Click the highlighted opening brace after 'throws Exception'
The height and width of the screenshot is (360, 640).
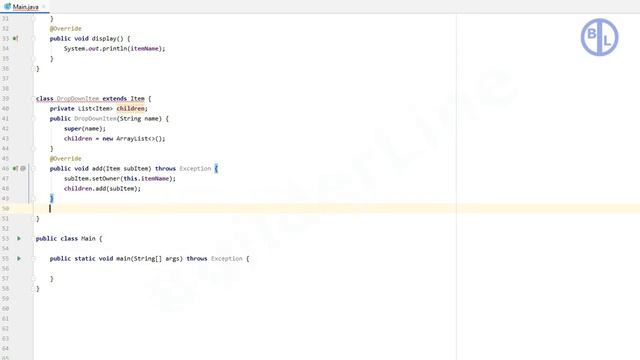click(216, 168)
